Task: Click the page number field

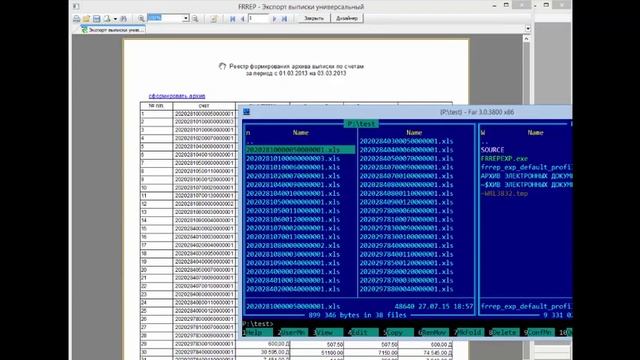Action: 258,18
